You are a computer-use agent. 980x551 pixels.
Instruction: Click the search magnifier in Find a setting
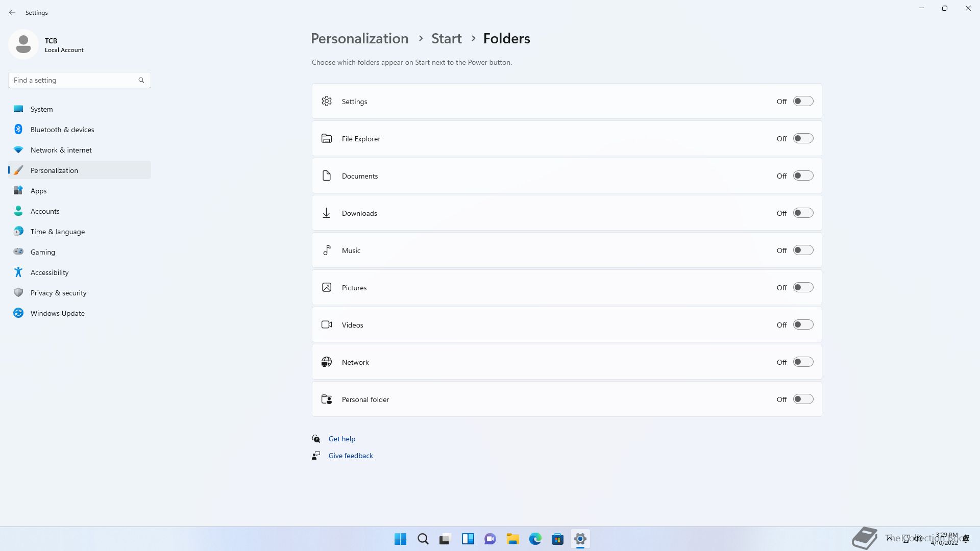(141, 80)
